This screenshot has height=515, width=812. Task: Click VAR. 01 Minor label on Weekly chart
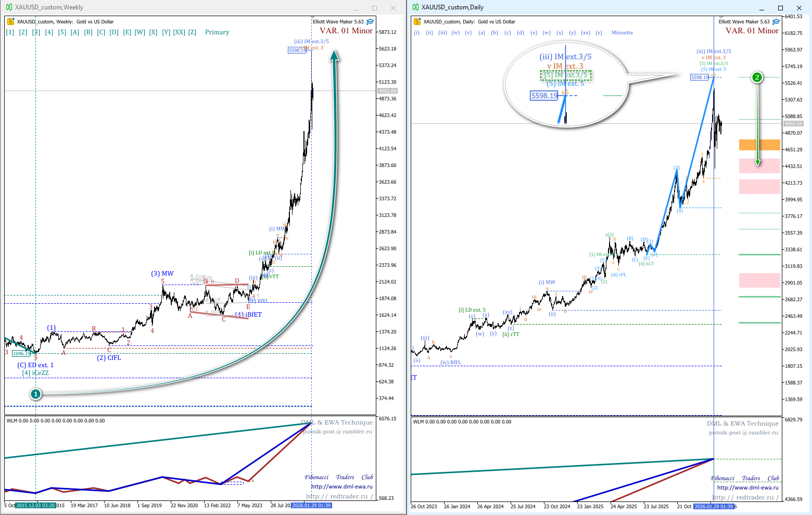[346, 31]
